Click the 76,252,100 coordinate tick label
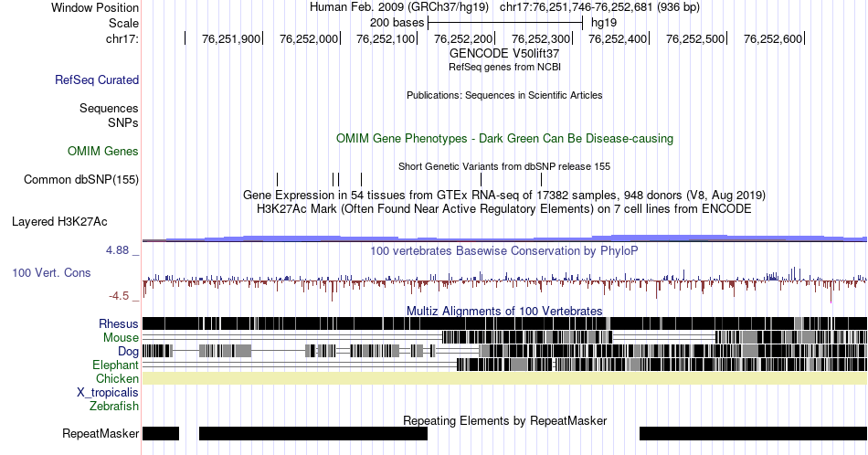Viewport: 868px width, 455px height. pos(386,38)
